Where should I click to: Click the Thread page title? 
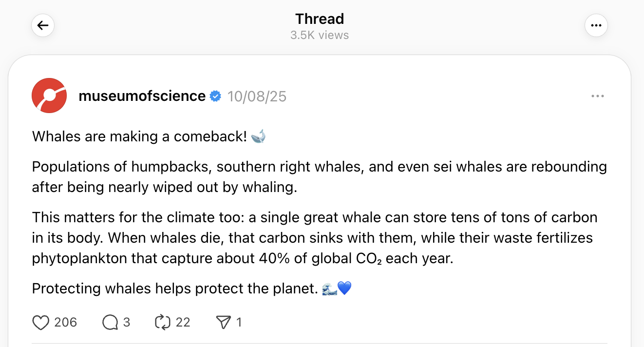(x=320, y=19)
